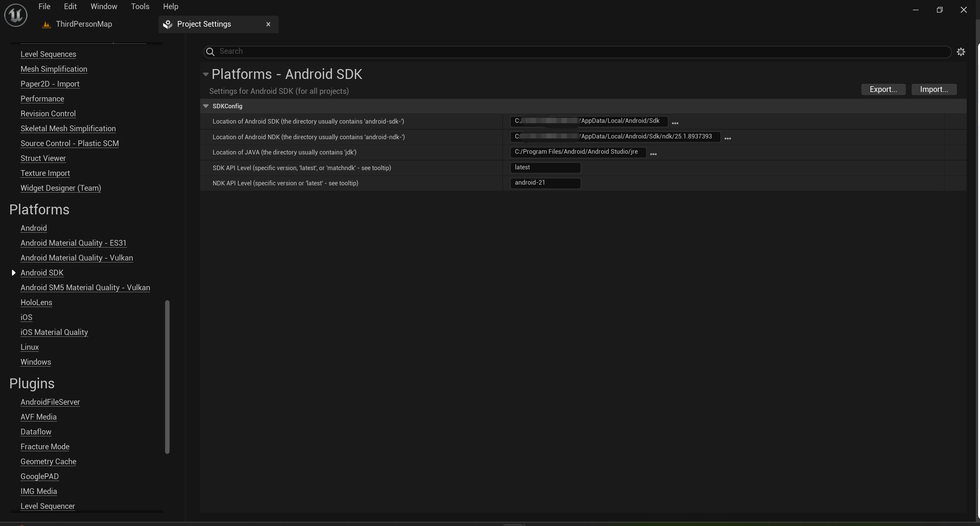980x526 pixels.
Task: Click the sidebar vertical scrollbar
Action: [x=167, y=377]
